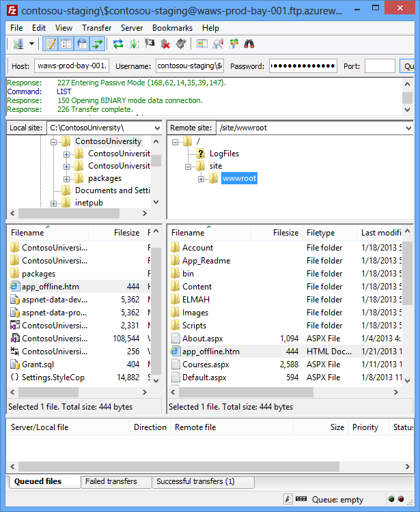Select the remote app_offline.htm file

pyautogui.click(x=285, y=352)
